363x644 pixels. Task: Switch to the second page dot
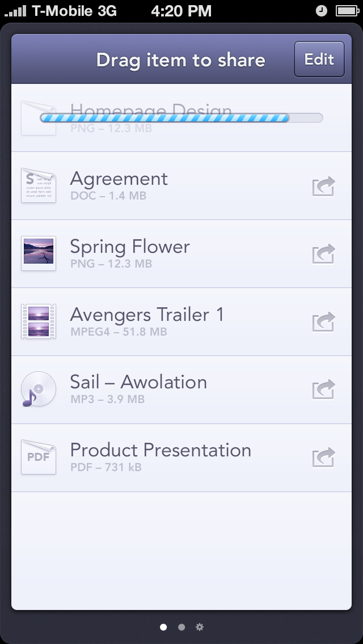tap(181, 627)
